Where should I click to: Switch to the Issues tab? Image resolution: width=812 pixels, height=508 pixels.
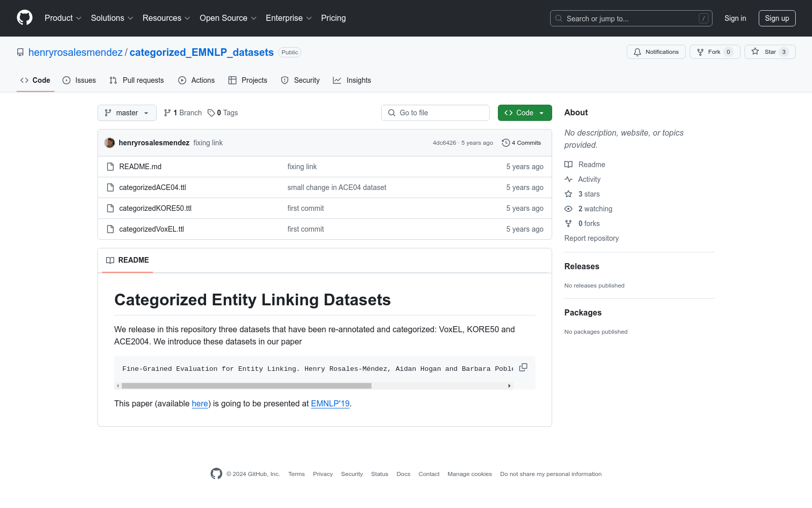pyautogui.click(x=79, y=80)
